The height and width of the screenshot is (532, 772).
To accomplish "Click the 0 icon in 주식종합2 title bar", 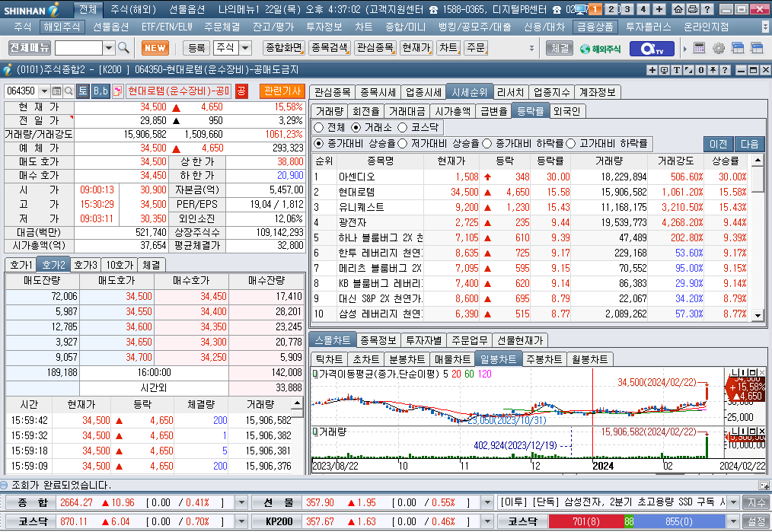I will (x=701, y=70).
